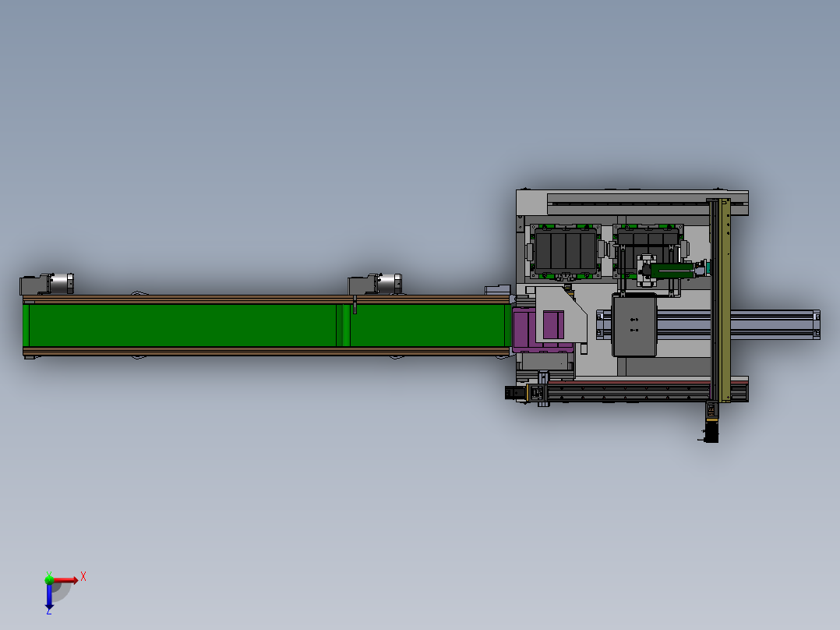Select the black motor below the gantry beam
Image resolution: width=840 pixels, height=630 pixels.
[711, 432]
